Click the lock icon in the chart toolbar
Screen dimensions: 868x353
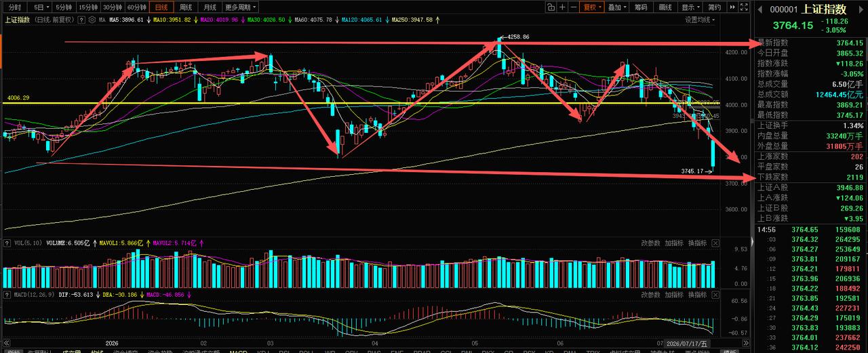pos(551,7)
